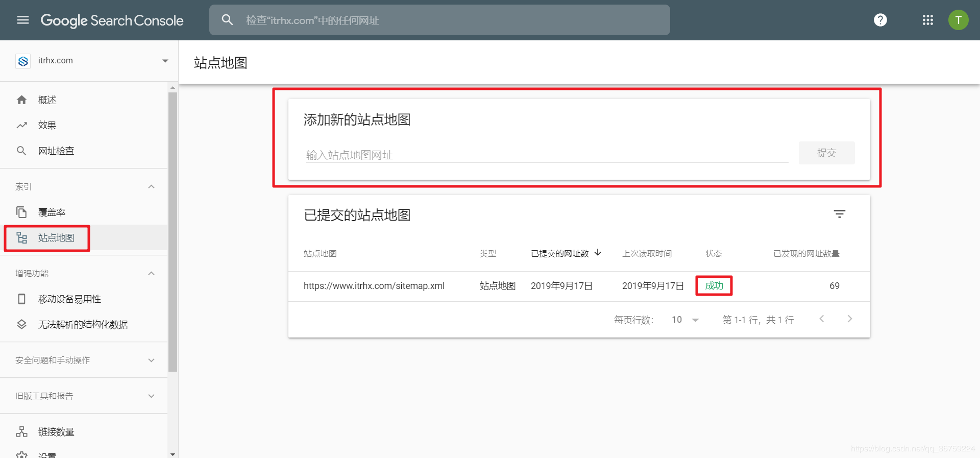Open the 覆盖率 menu item
Image resolution: width=980 pixels, height=458 pixels.
tap(84, 212)
